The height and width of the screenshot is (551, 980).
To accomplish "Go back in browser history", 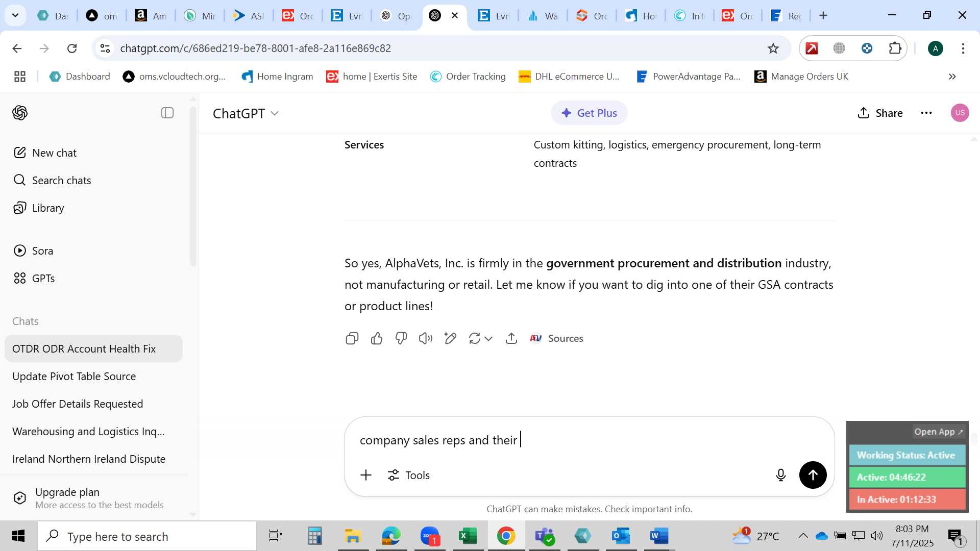I will point(17,48).
